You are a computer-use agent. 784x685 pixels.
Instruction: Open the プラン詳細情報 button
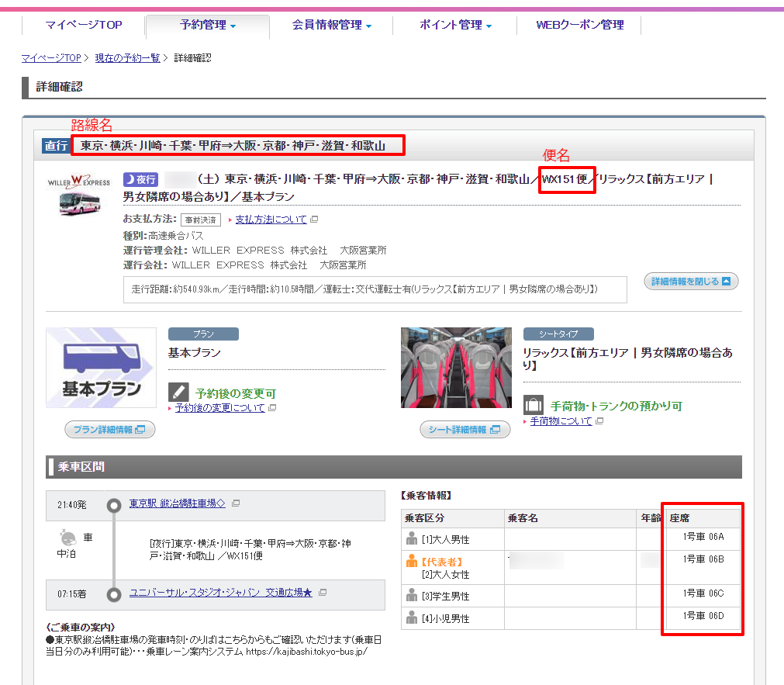pos(109,429)
